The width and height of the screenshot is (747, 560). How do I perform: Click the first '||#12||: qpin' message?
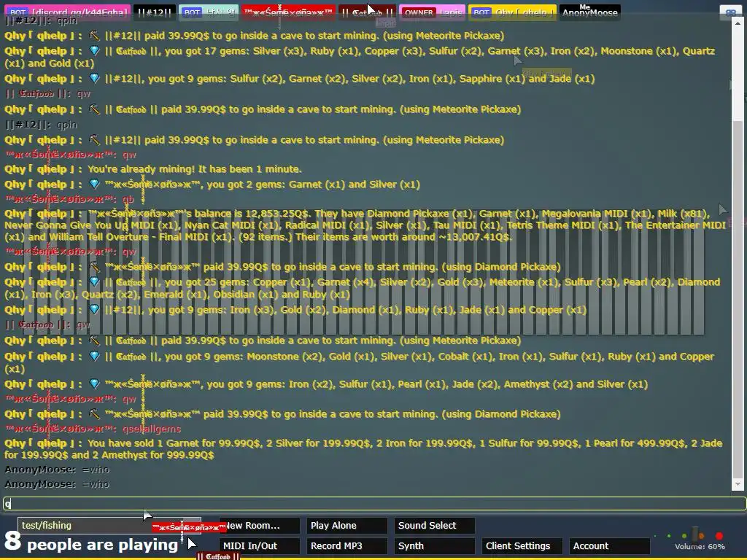point(41,20)
